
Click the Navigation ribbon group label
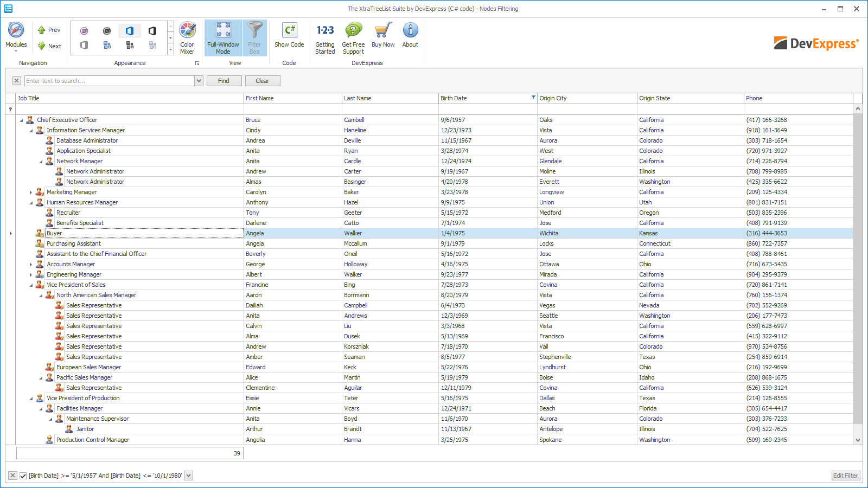click(33, 63)
